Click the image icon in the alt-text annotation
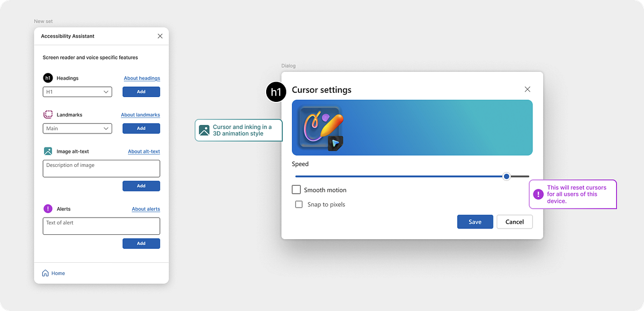Image resolution: width=644 pixels, height=311 pixels. coord(204,130)
